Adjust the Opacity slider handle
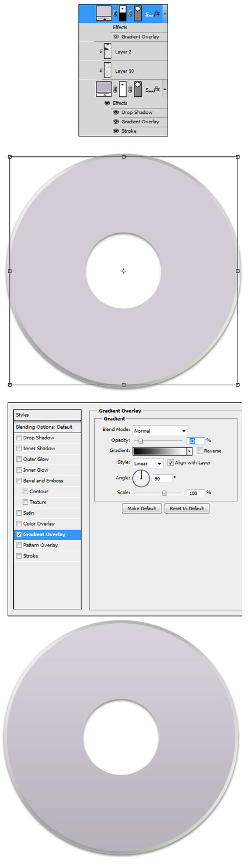This screenshot has width=248, height=868. click(141, 441)
